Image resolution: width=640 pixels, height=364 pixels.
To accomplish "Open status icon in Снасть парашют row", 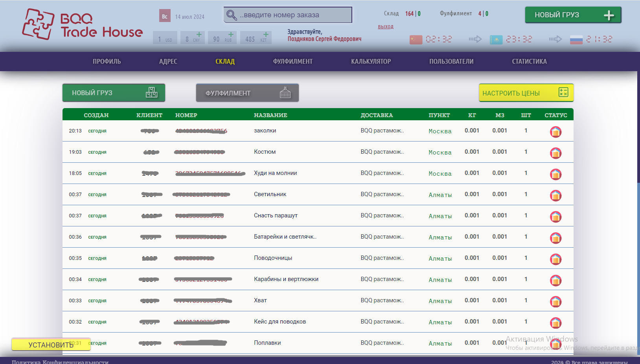I will click(555, 217).
